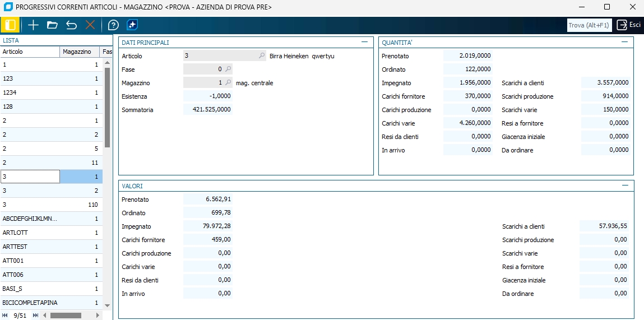Open help with the question mark icon

tap(113, 25)
